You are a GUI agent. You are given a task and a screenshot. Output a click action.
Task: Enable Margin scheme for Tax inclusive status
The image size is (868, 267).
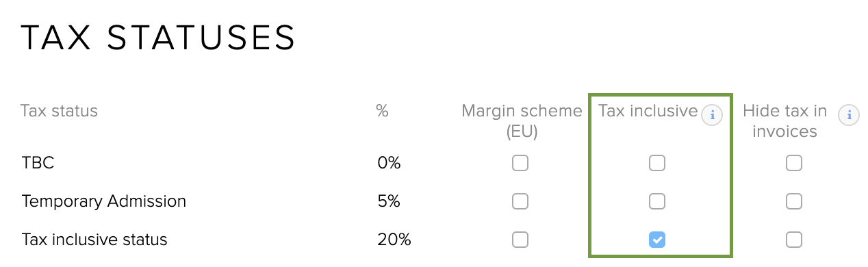(x=520, y=240)
